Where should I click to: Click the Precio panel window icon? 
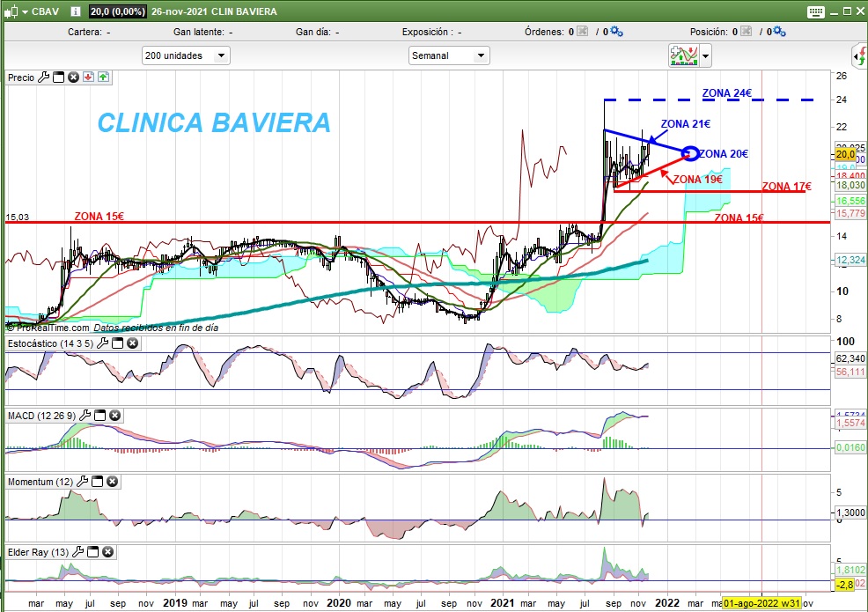pos(59,77)
